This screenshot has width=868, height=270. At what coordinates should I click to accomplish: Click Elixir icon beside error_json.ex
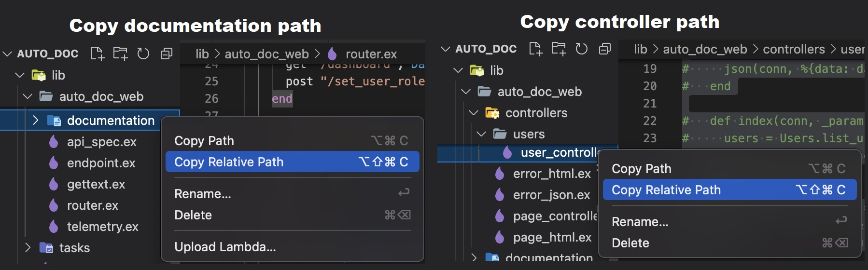500,195
